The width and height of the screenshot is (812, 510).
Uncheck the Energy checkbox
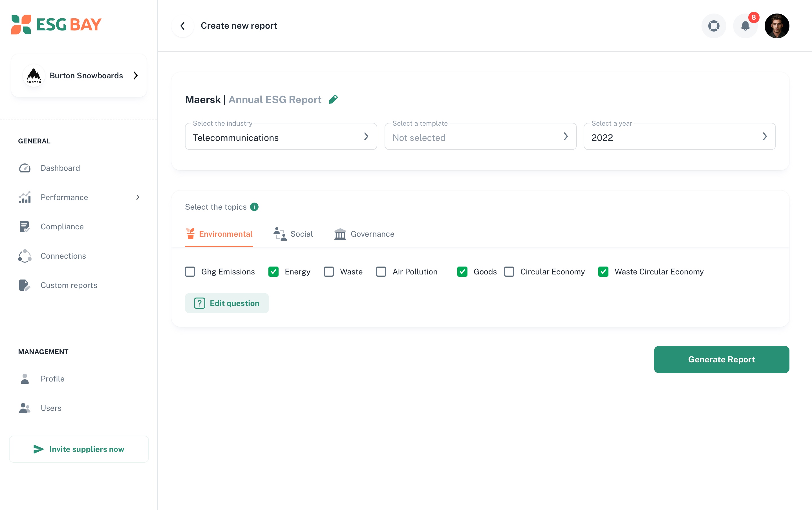[x=273, y=271]
